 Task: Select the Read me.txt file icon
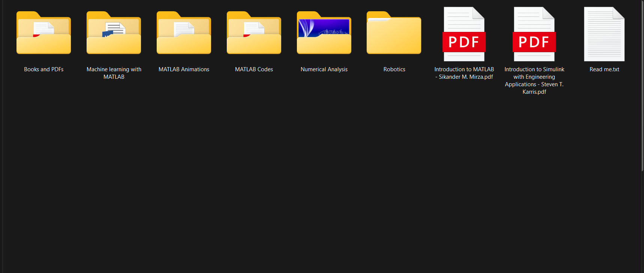(x=604, y=34)
